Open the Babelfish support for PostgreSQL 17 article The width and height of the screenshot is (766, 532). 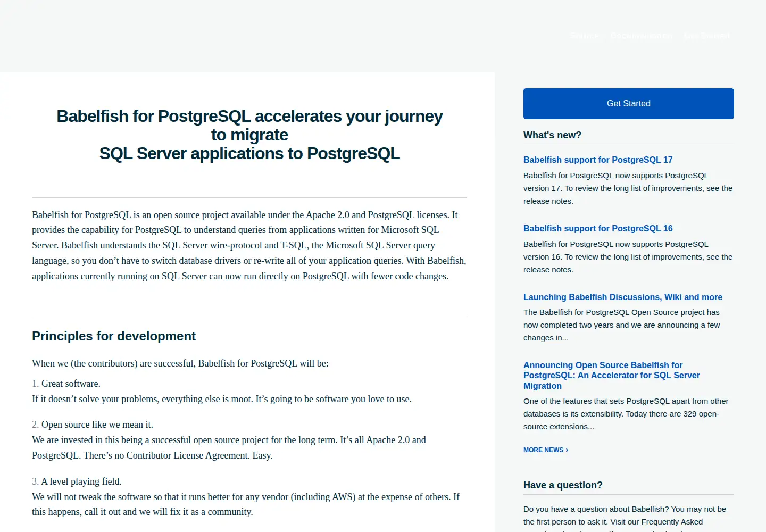tap(598, 160)
